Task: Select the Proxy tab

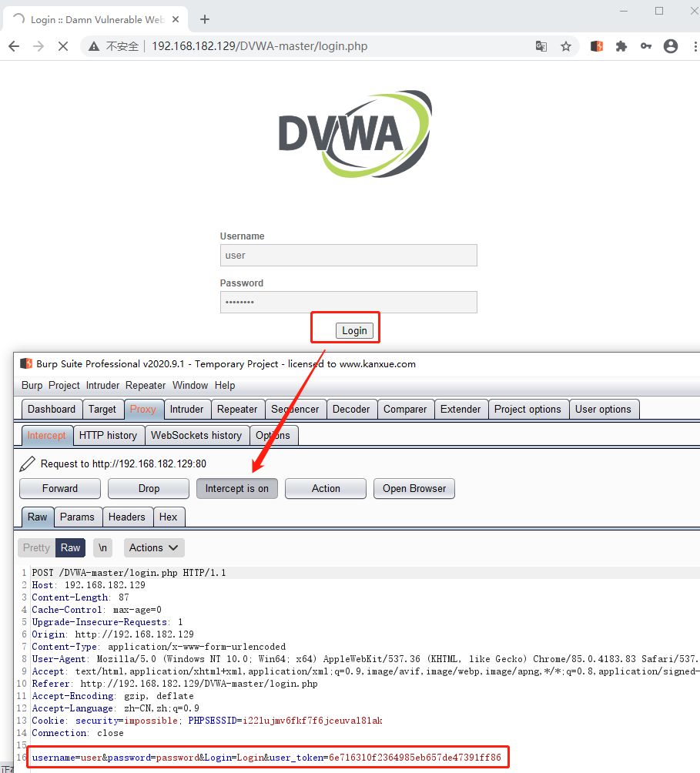Action: 143,409
